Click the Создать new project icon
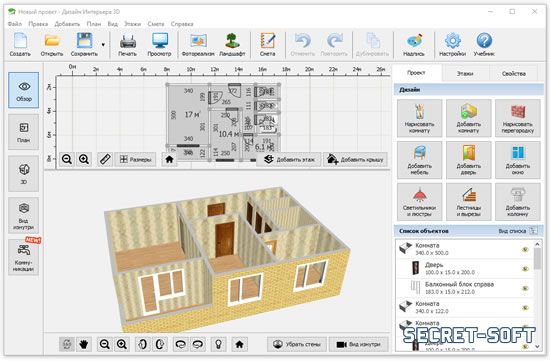The image size is (550, 361). [x=20, y=44]
